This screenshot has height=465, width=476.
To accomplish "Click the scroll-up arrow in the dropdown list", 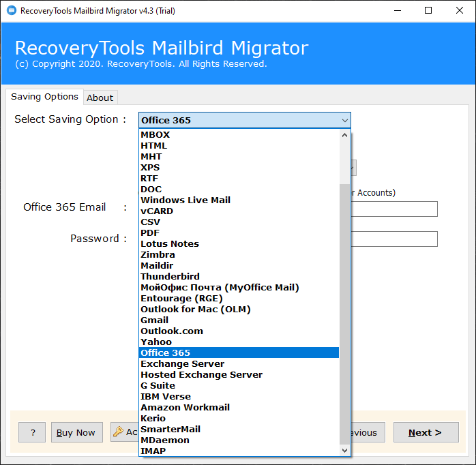I will 344,135.
